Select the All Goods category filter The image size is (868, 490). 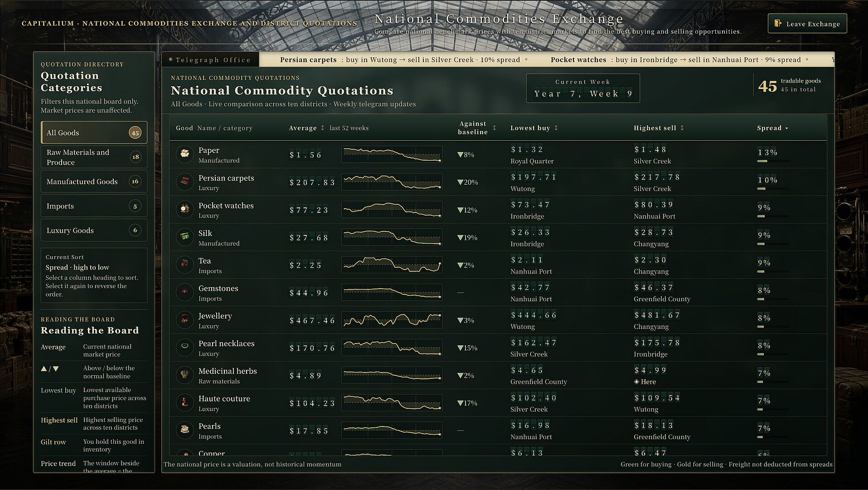tap(94, 132)
